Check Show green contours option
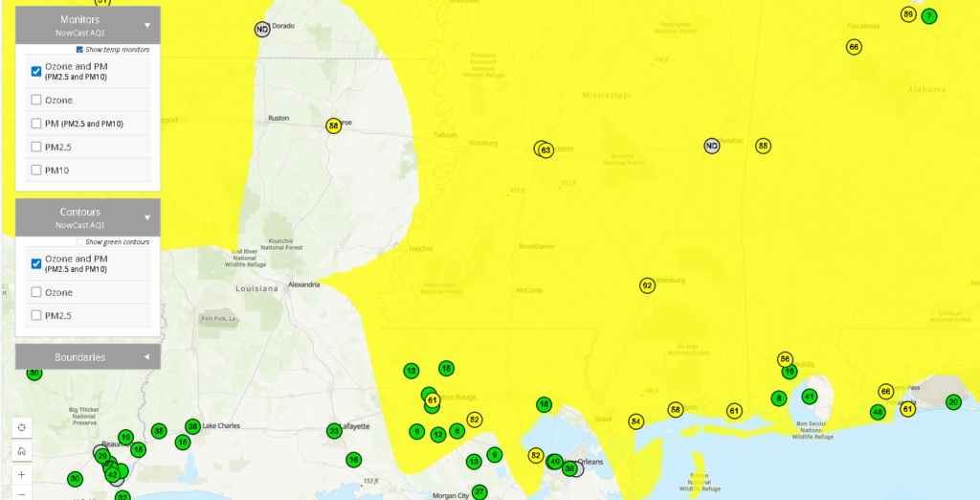980x500 pixels. pos(79,242)
